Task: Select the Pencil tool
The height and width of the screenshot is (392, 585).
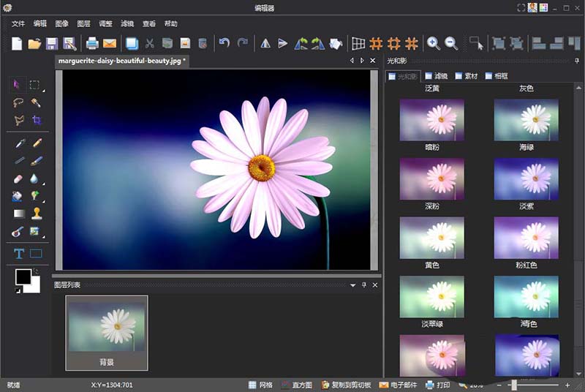Action: point(36,143)
